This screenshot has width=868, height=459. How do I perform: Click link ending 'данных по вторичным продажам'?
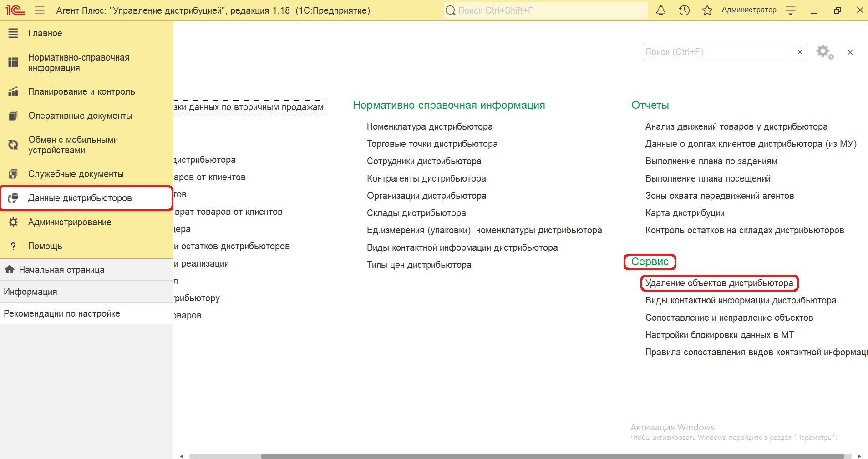click(x=249, y=107)
